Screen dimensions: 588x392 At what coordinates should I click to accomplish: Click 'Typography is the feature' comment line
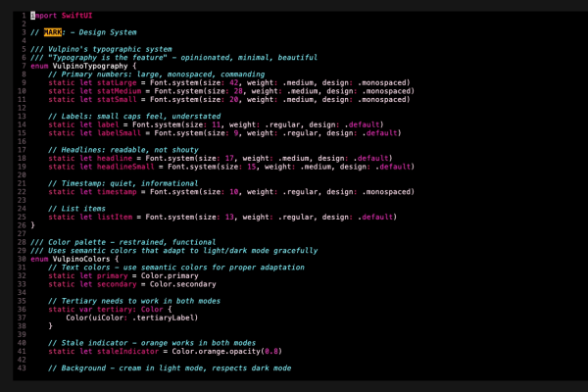[174, 58]
